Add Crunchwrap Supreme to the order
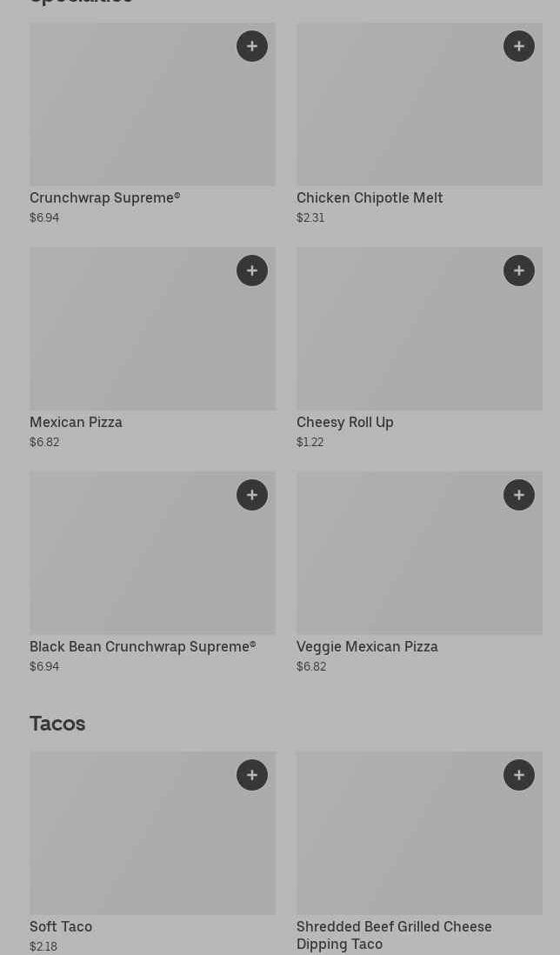Screen dimensions: 560x955 252,46
